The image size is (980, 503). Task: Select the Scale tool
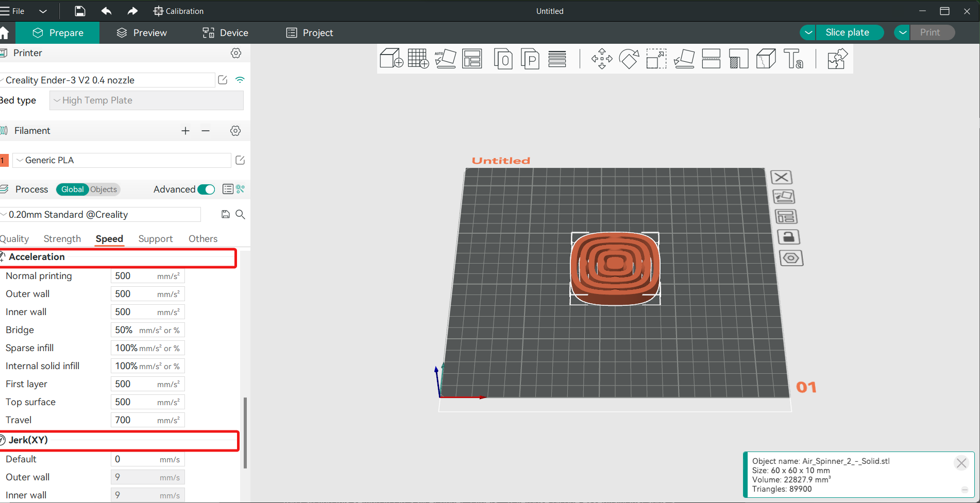pos(656,59)
